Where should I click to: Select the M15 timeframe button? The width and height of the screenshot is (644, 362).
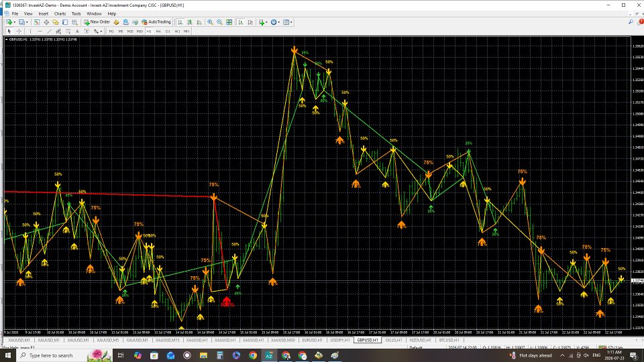130,32
